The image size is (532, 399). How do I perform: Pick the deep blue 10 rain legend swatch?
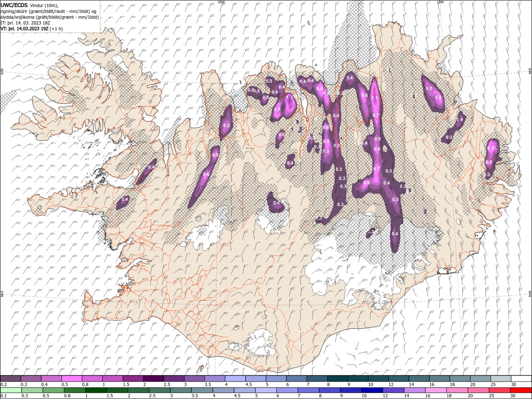coord(372,390)
